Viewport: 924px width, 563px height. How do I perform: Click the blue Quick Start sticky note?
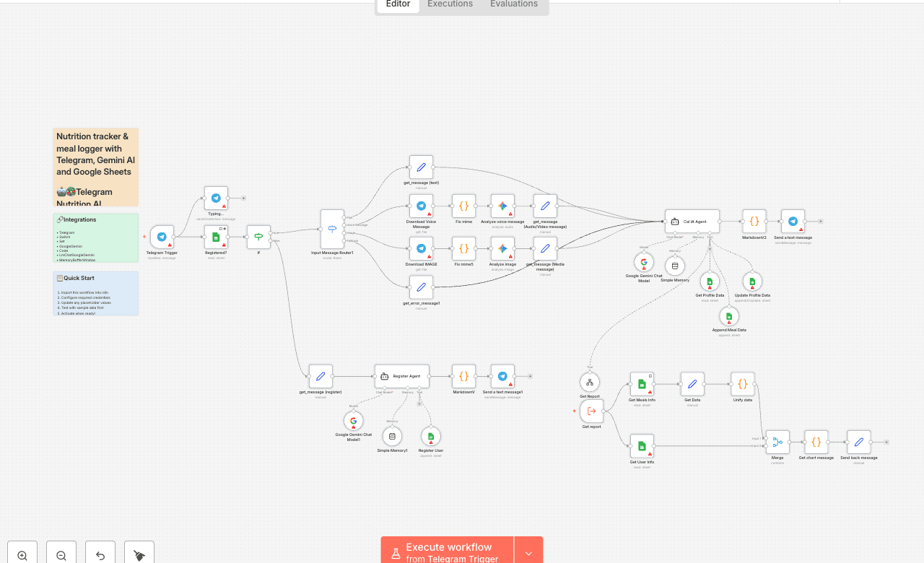pyautogui.click(x=95, y=293)
